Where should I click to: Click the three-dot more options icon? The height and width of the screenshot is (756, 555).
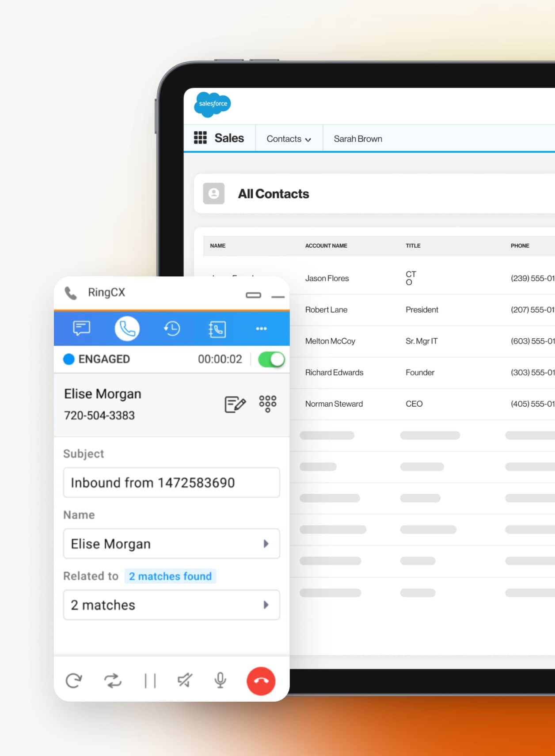[261, 329]
